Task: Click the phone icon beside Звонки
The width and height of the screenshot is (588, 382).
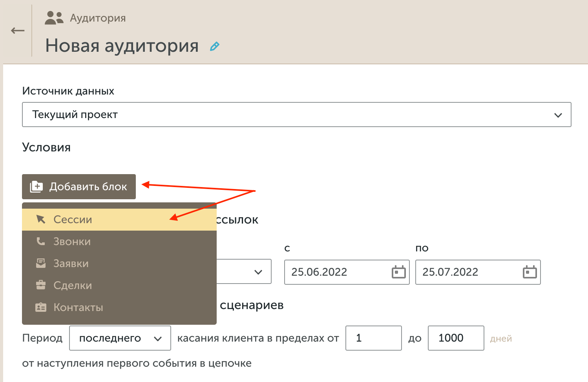Action: [40, 241]
